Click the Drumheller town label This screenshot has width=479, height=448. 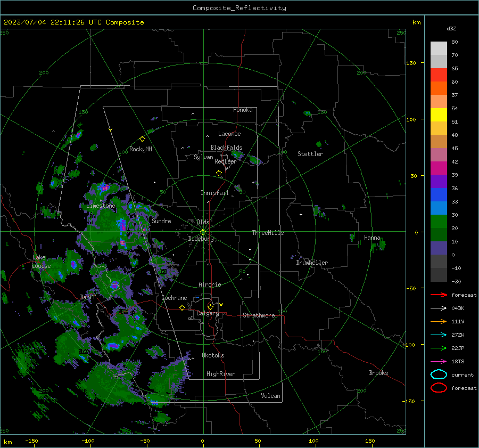coord(312,263)
